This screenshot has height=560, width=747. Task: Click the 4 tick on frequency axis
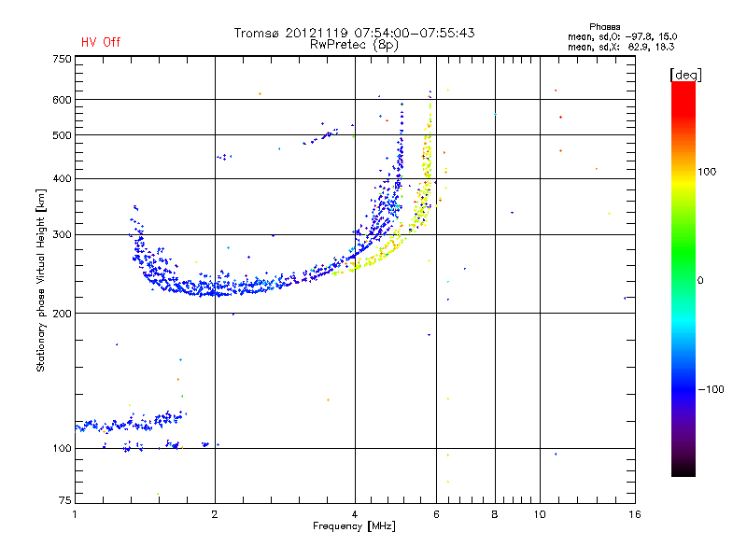pos(355,514)
